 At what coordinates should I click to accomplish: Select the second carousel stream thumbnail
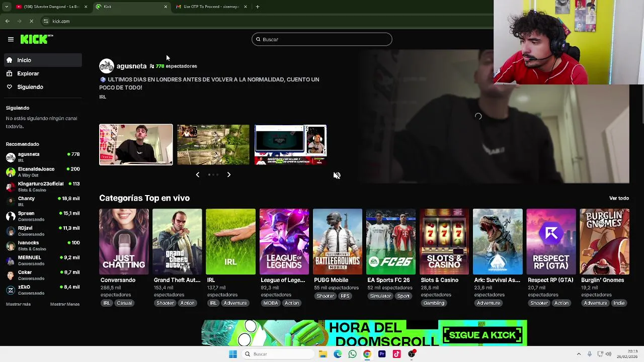(213, 145)
